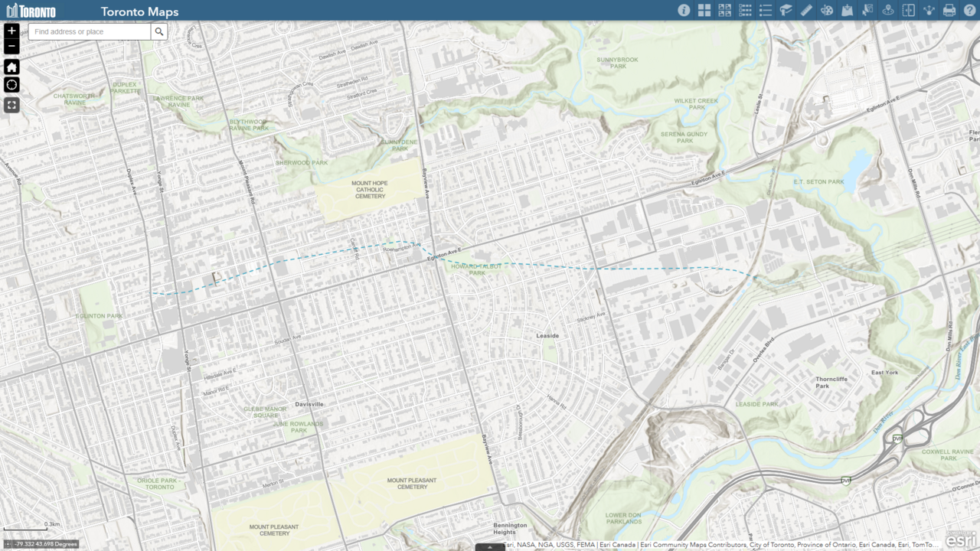
Task: Open the Swipe compare tool
Action: 908,11
